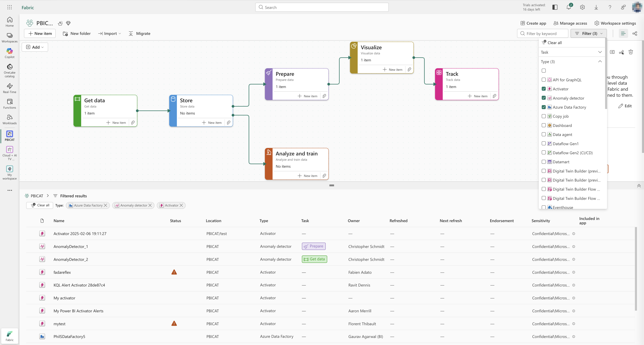The image size is (644, 345).
Task: Open Cloud + AI TV workspace
Action: [x=10, y=153]
